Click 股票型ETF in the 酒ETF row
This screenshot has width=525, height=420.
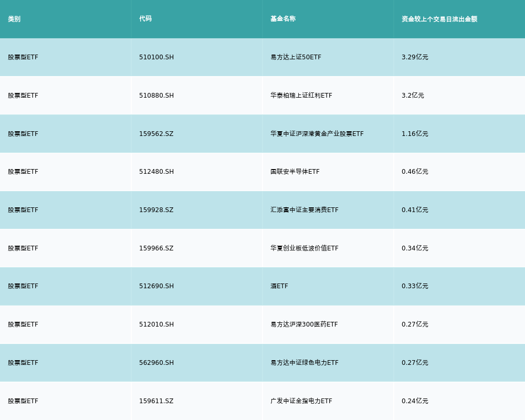[x=23, y=286]
